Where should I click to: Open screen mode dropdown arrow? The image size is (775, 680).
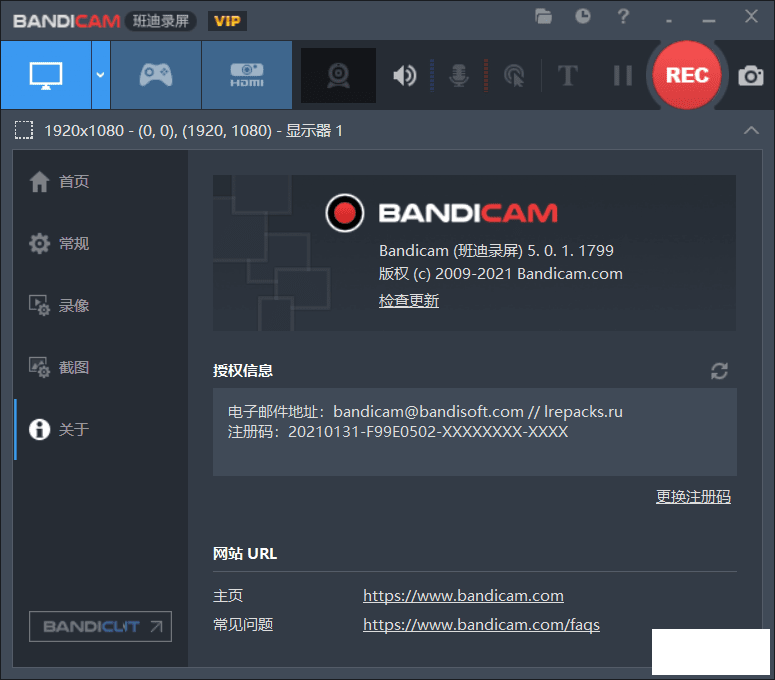click(x=100, y=75)
